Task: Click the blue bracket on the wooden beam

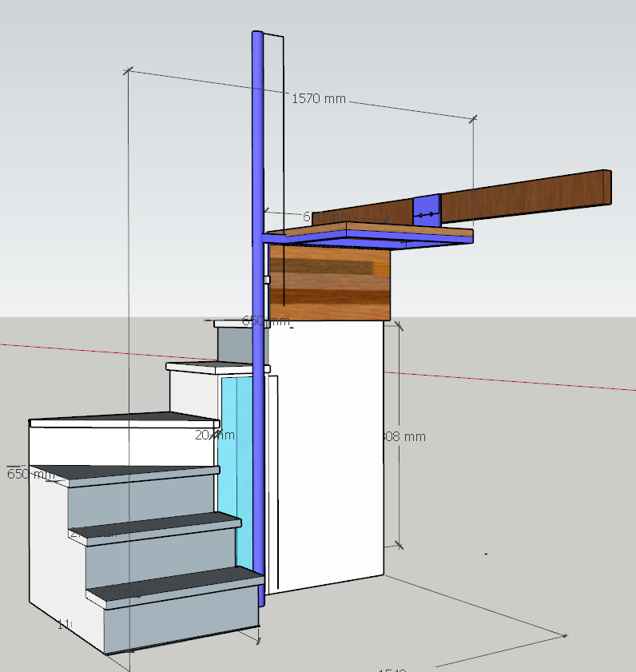Action: (x=427, y=211)
